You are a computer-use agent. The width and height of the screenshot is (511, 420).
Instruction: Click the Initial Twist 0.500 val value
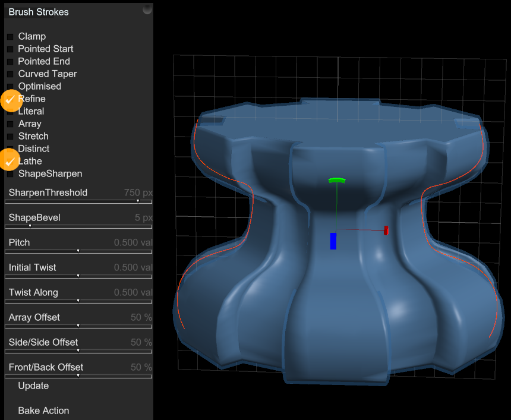133,267
